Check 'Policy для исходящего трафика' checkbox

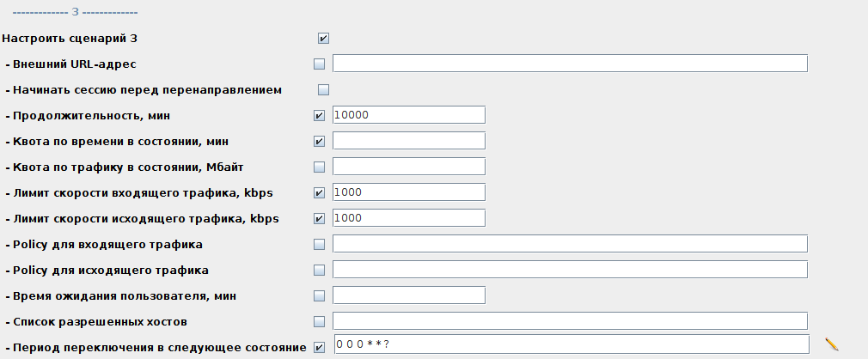tap(320, 270)
